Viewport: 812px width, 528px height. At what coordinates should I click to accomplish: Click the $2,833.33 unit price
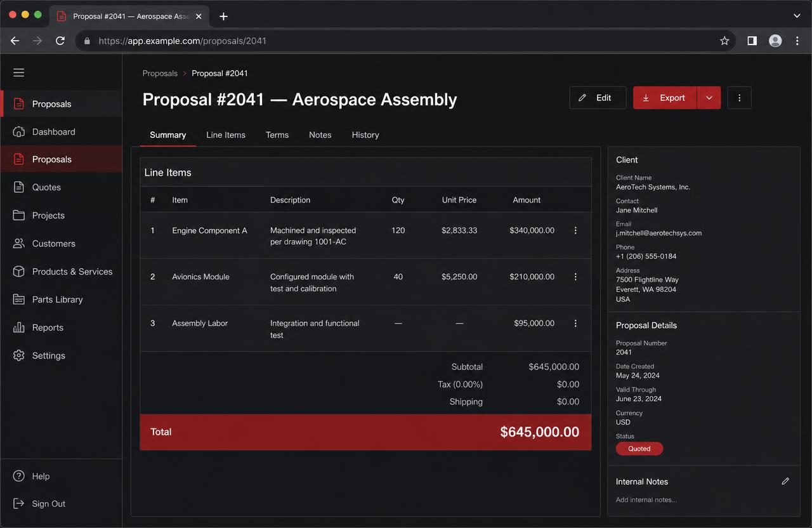(459, 230)
